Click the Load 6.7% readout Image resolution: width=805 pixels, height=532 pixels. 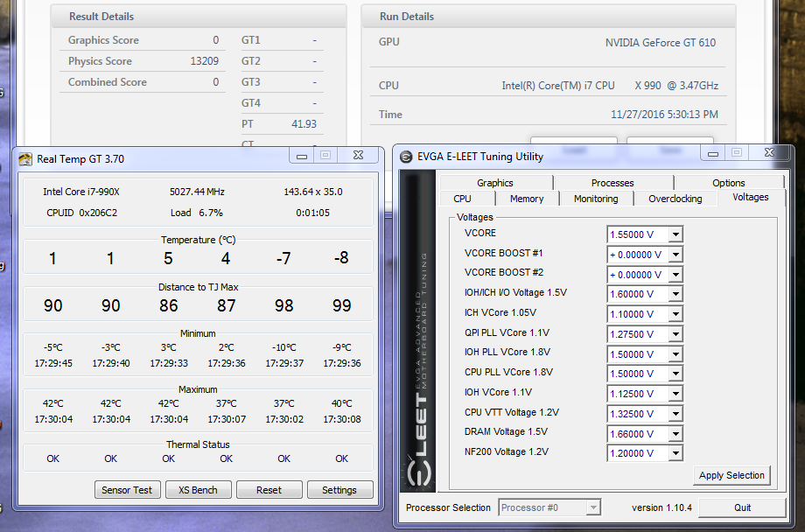coord(197,213)
